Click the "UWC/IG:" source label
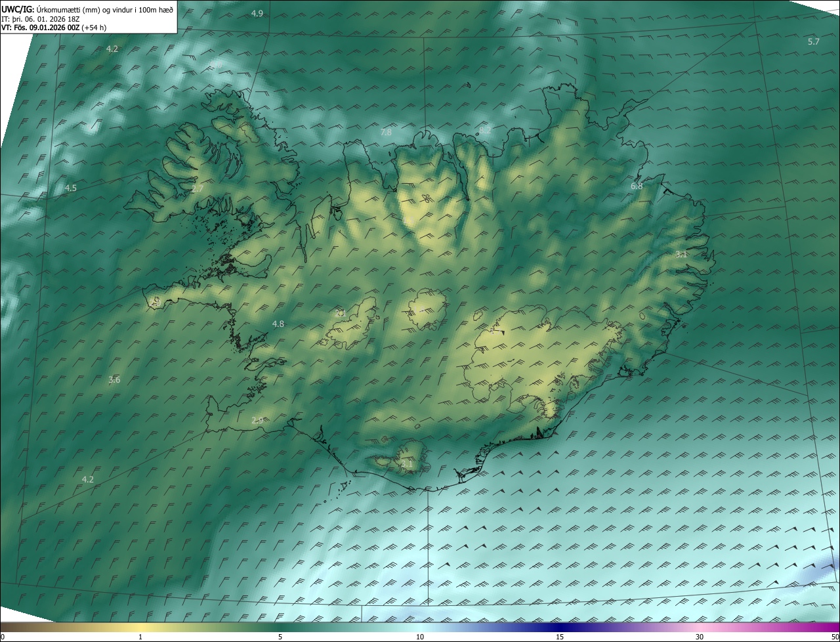 pyautogui.click(x=17, y=9)
